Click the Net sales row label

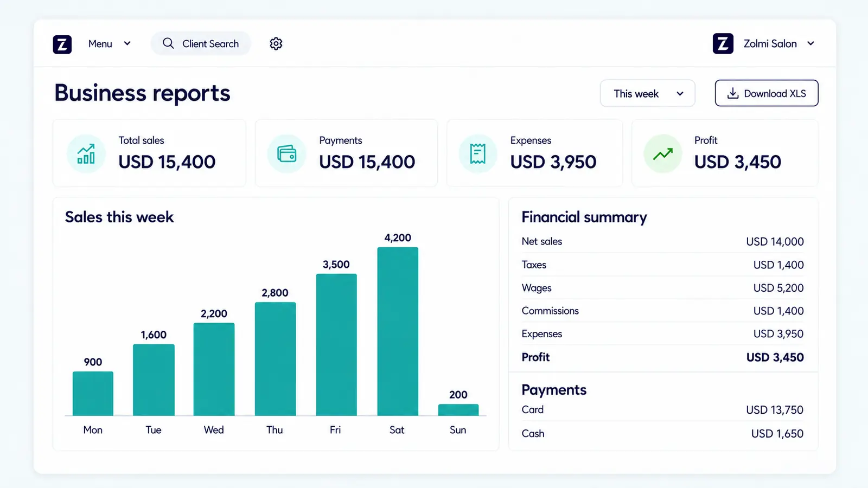542,241
